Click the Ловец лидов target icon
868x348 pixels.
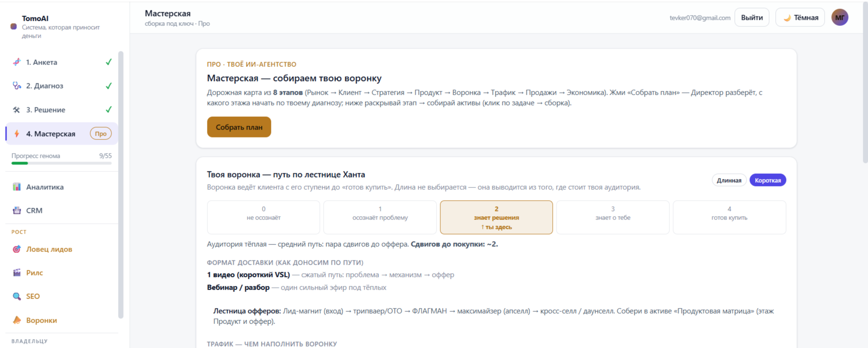click(16, 249)
